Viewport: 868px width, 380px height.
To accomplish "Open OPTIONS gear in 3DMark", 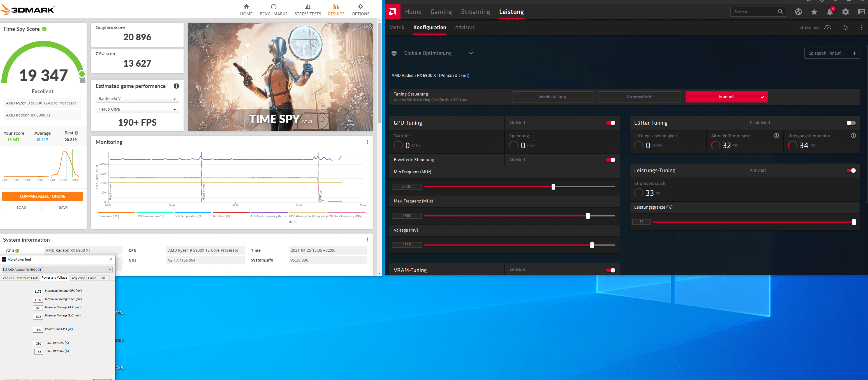I will click(x=360, y=6).
